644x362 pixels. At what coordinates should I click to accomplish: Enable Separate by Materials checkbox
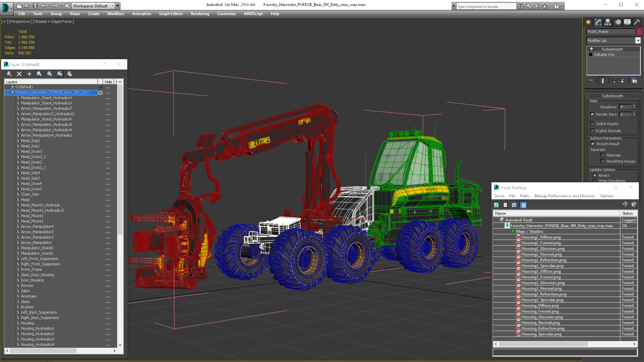tap(603, 155)
